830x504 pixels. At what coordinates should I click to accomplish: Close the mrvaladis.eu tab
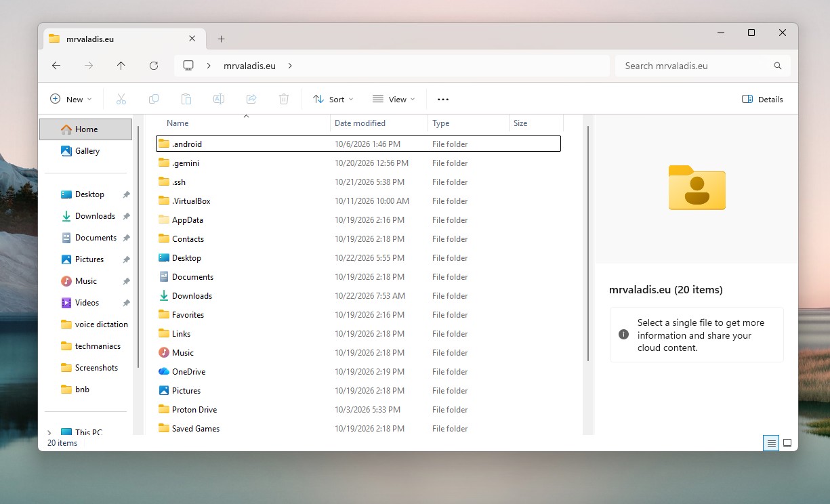click(192, 39)
